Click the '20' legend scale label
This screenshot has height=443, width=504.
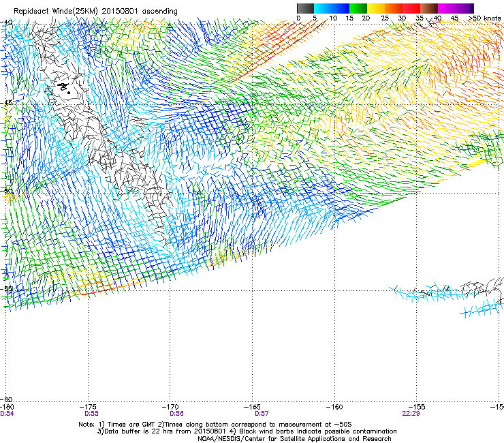366,18
